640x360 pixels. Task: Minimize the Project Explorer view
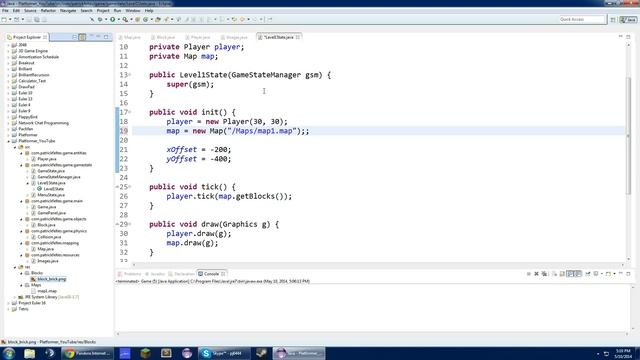98,37
